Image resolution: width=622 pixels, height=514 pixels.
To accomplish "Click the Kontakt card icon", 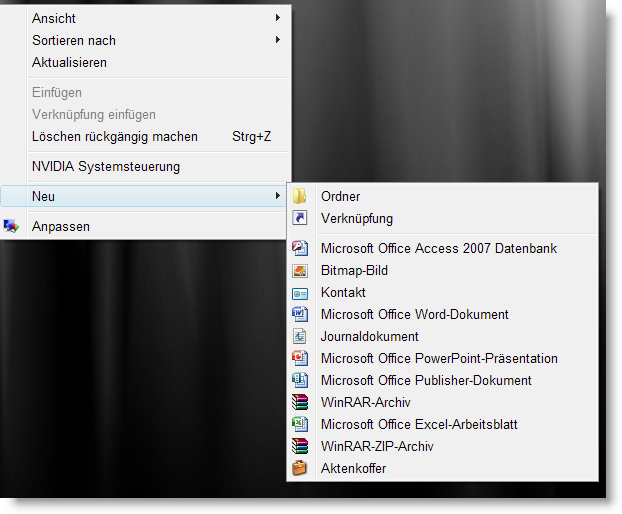I will (x=300, y=293).
